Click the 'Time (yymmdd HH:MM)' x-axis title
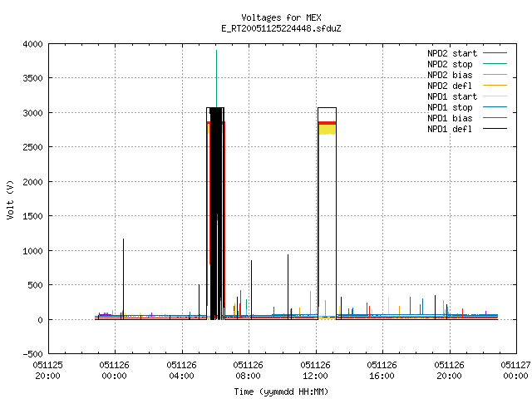The image size is (532, 399). pos(281,392)
